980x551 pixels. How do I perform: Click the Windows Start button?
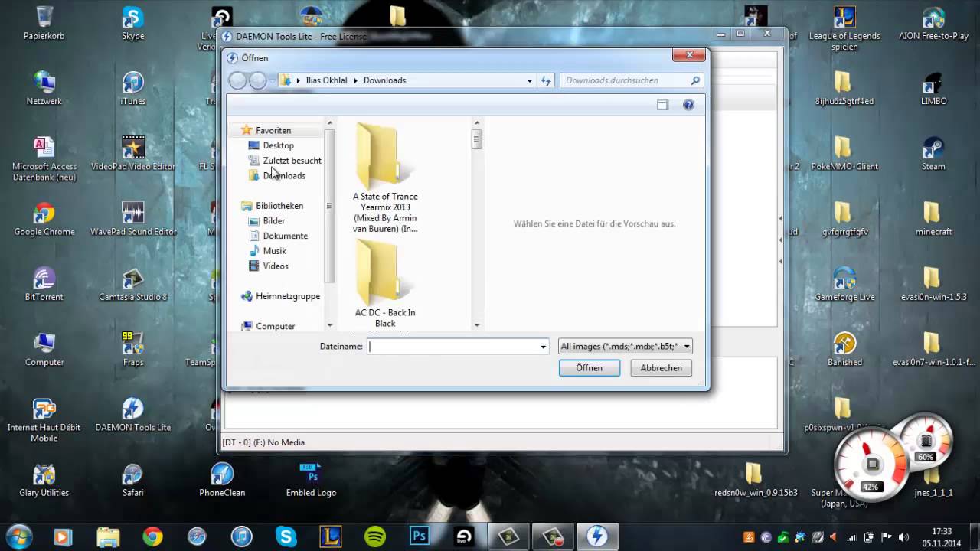[18, 536]
